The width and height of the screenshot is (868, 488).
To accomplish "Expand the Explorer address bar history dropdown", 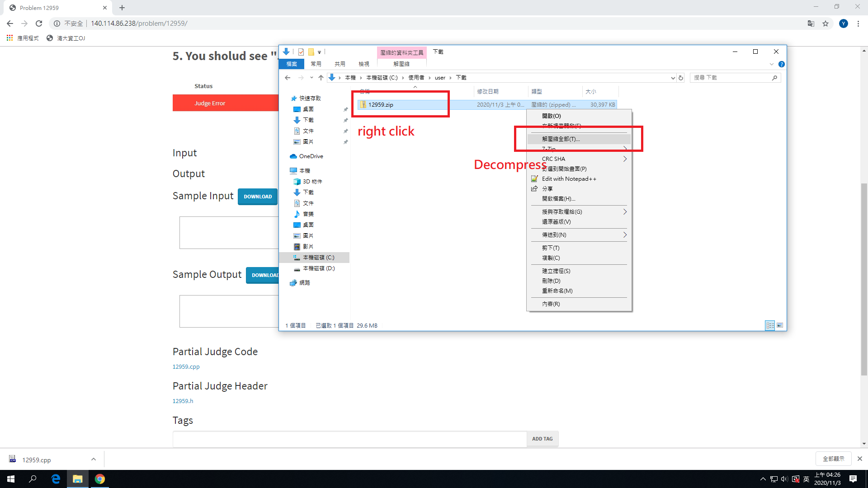I will pos(673,78).
